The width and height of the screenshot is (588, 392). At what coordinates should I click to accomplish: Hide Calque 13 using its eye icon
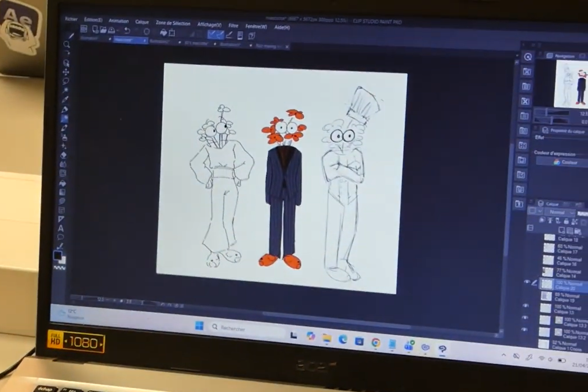(x=526, y=306)
